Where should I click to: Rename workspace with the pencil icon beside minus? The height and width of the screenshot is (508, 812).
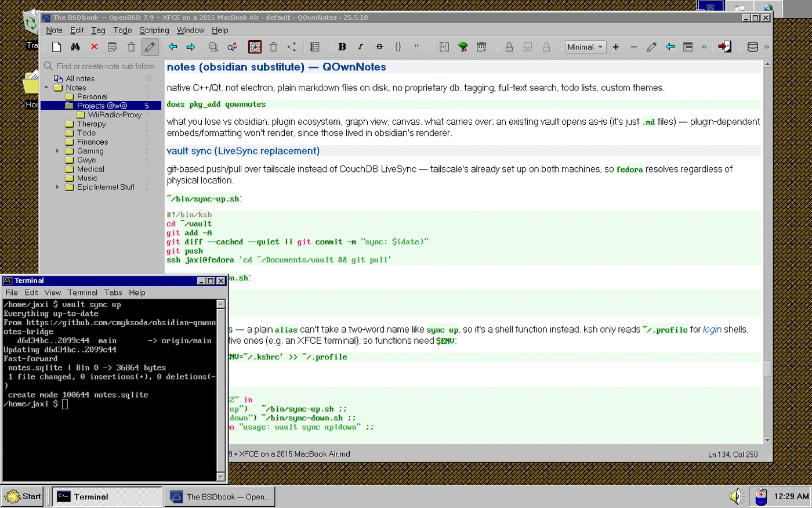click(x=651, y=47)
